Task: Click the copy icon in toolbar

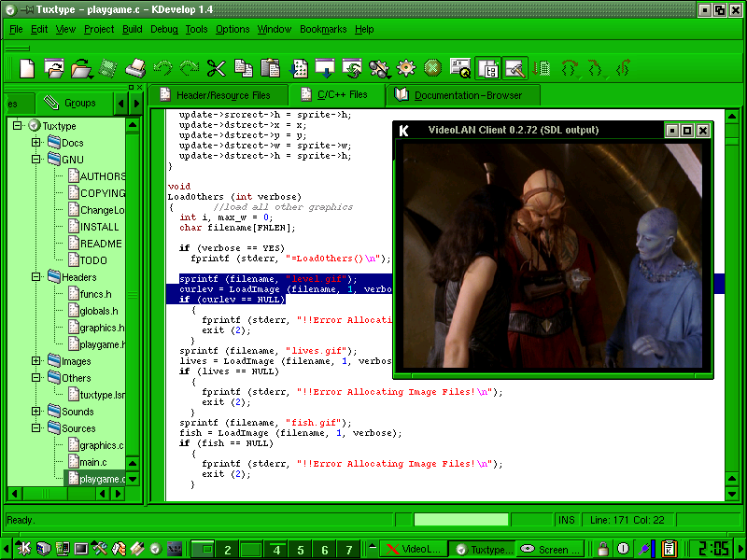Action: coord(244,68)
